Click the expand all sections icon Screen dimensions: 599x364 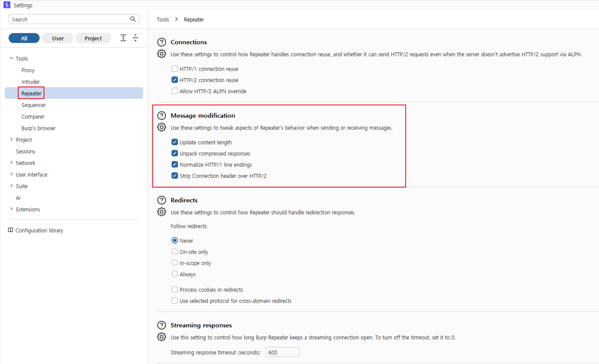[123, 38]
